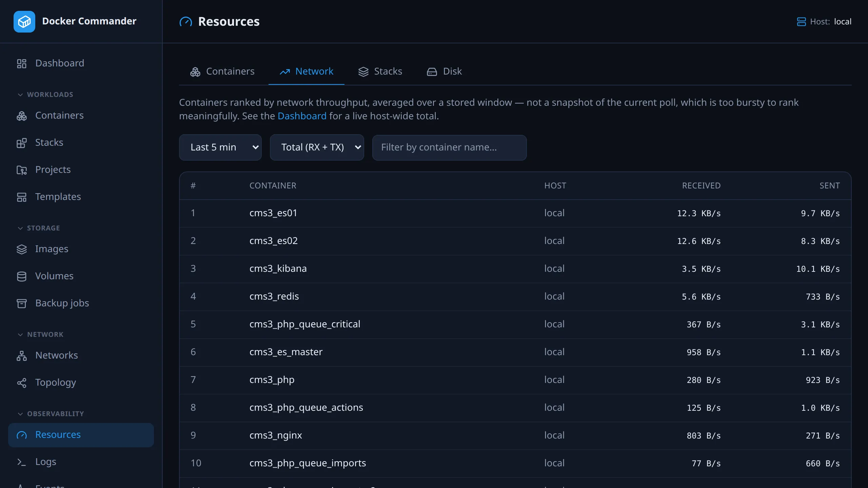Open Backup jobs from sidebar
Screen dimensions: 868x488
81,303
